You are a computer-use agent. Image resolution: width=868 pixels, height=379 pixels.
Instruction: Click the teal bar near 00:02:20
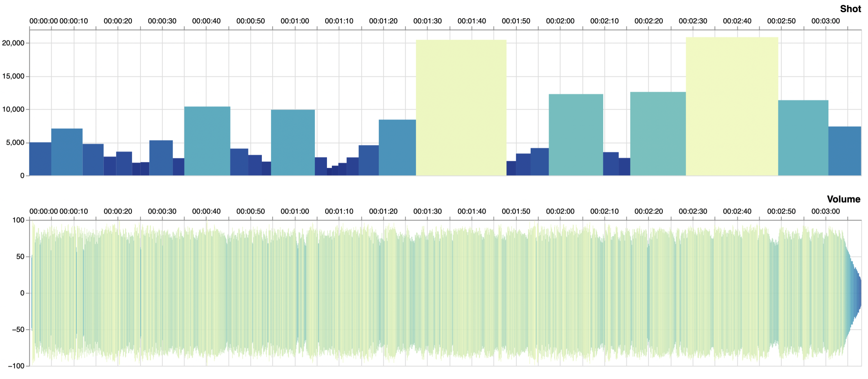(658, 134)
